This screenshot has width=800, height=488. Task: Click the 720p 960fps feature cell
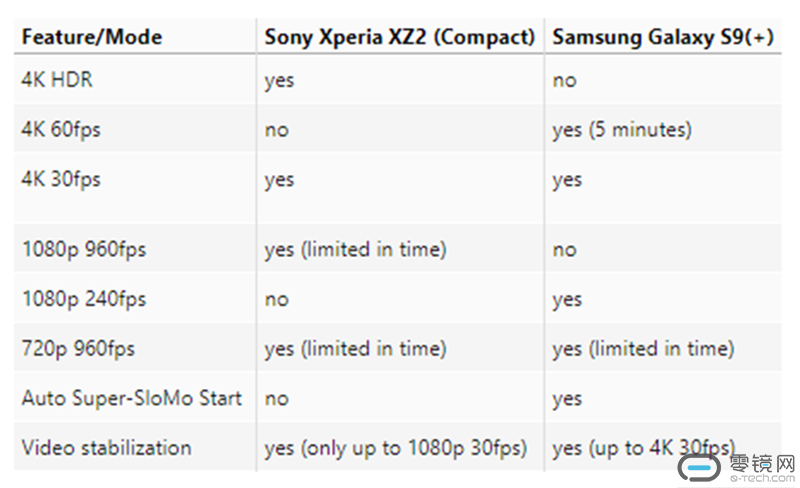tap(78, 349)
